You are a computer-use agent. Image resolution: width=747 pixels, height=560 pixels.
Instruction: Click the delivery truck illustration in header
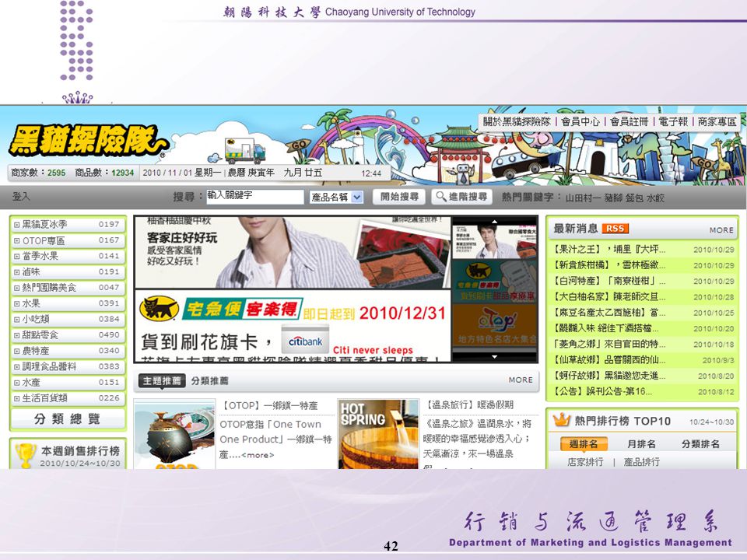point(244,150)
